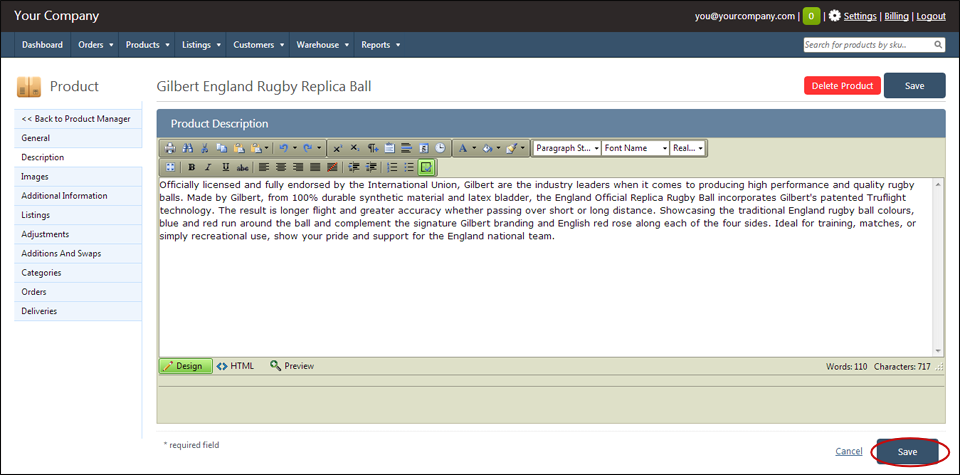The image size is (960, 475).
Task: Open Find and Replace binoculars icon
Action: click(x=188, y=148)
